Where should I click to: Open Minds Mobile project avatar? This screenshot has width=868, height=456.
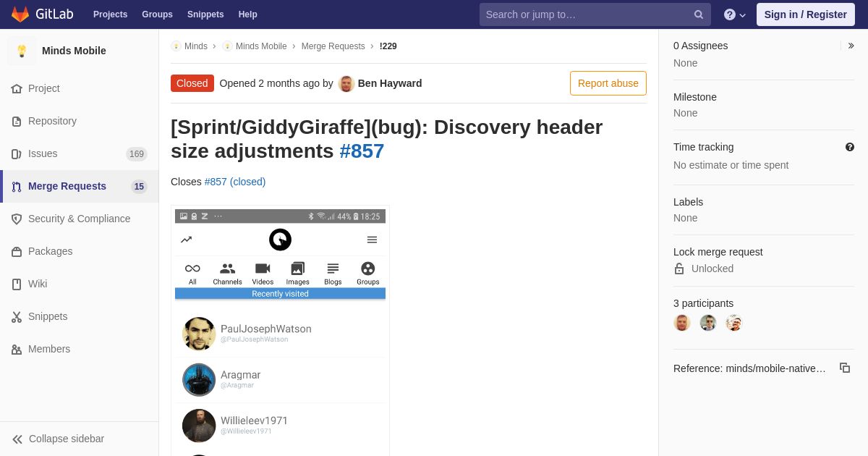pos(22,51)
